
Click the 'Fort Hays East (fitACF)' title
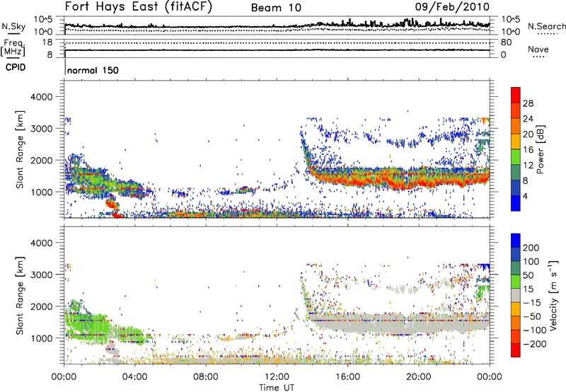[x=138, y=6]
